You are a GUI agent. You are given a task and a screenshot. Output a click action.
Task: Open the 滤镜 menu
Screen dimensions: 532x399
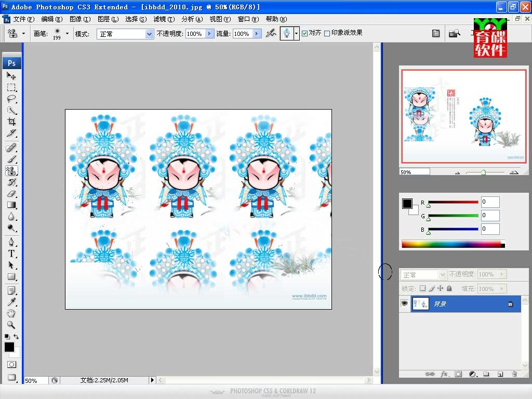pyautogui.click(x=164, y=19)
